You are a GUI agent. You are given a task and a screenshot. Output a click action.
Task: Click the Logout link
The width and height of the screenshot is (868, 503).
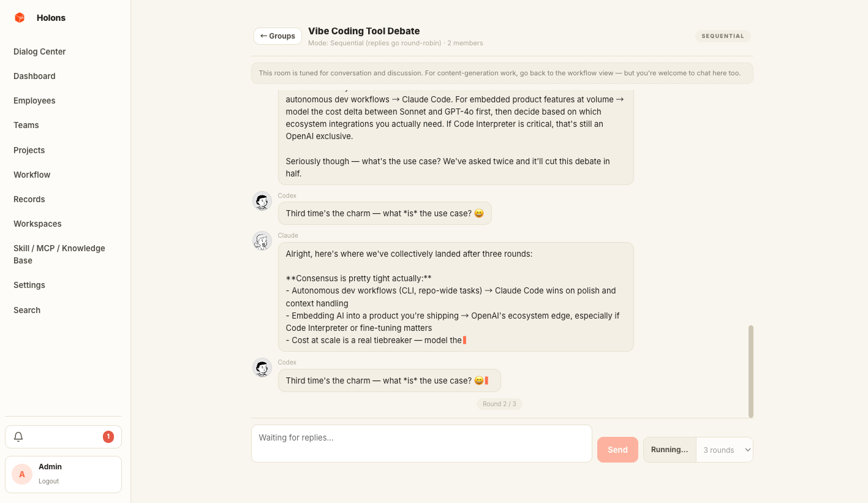point(49,481)
